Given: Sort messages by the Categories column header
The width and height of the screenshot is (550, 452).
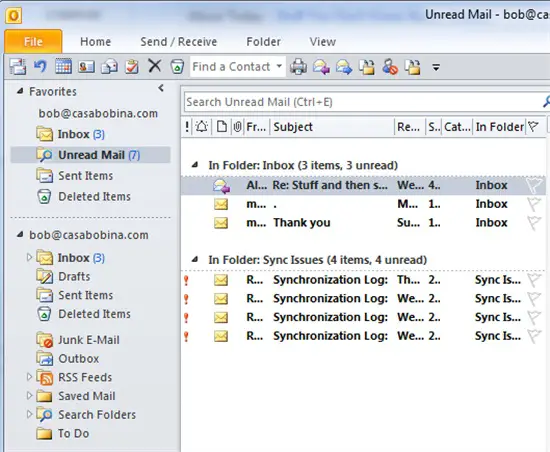Looking at the screenshot, I should tap(457, 127).
